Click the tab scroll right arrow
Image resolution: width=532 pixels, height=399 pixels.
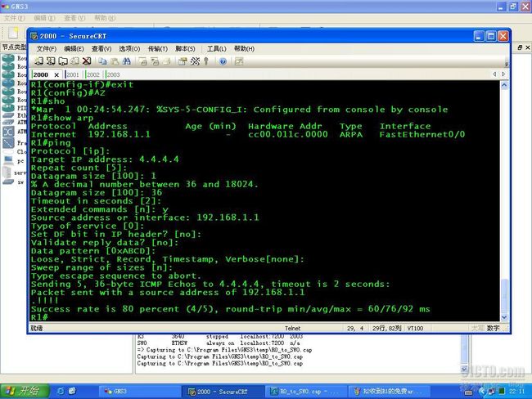coord(503,74)
